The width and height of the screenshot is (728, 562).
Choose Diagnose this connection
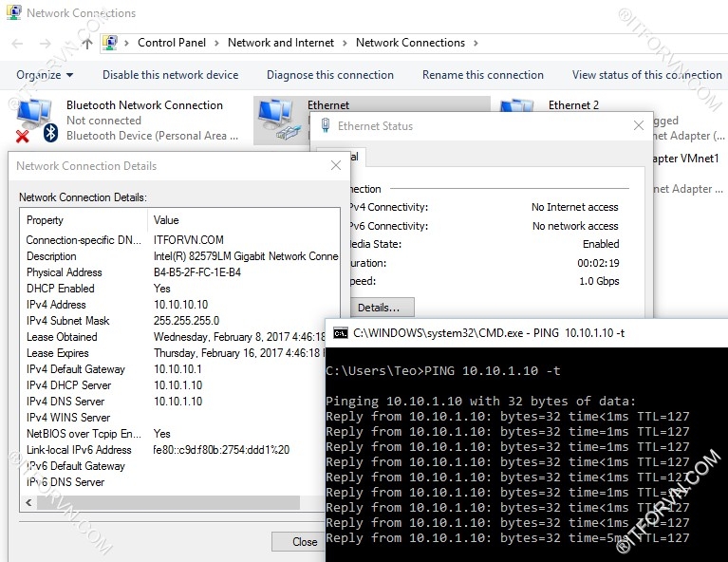pos(329,75)
